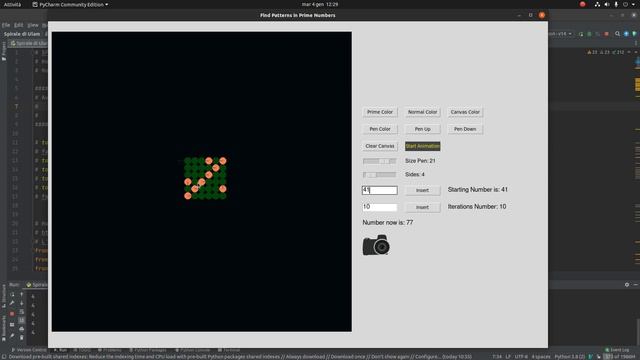Open the Problems tool window tab
This screenshot has height=360, width=640.
pyautogui.click(x=109, y=350)
